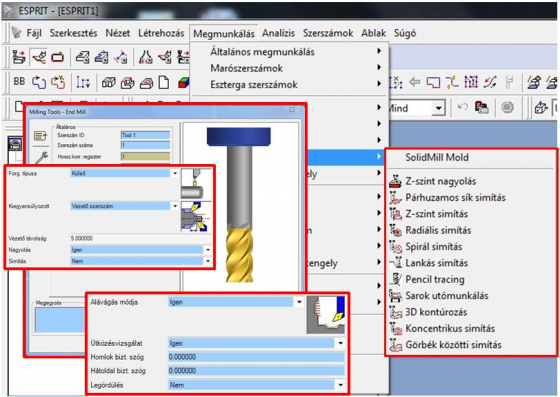Open the Analízis menu
This screenshot has width=560, height=397.
pos(279,33)
